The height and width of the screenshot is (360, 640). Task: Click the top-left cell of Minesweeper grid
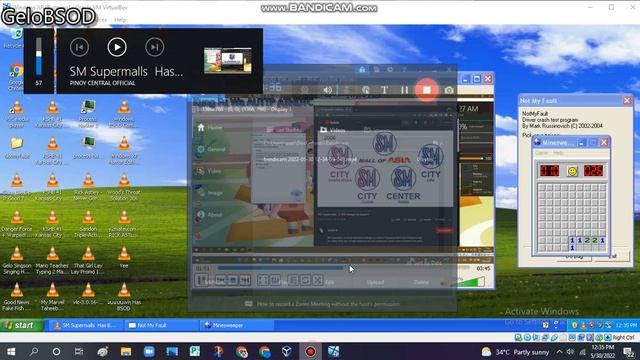tap(542, 188)
